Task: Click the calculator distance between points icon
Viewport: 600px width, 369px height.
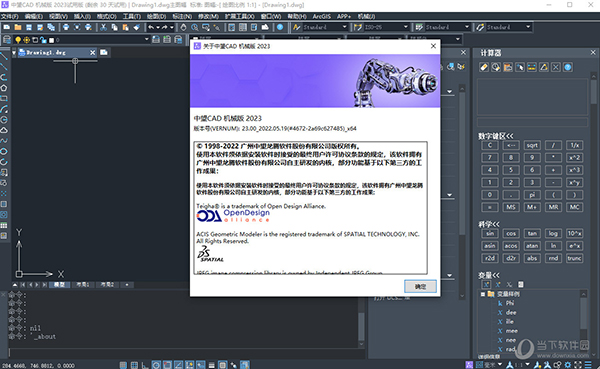Action: (x=532, y=67)
